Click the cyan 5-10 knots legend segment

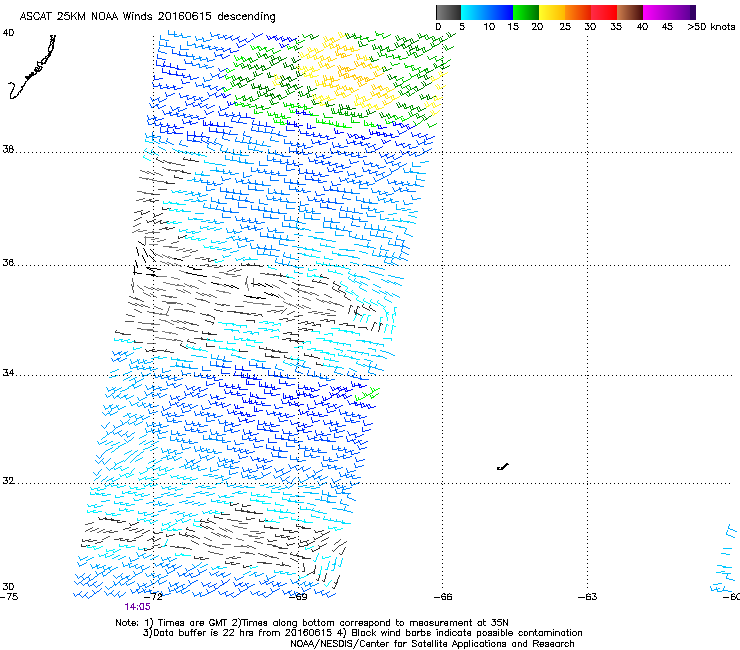(x=473, y=12)
